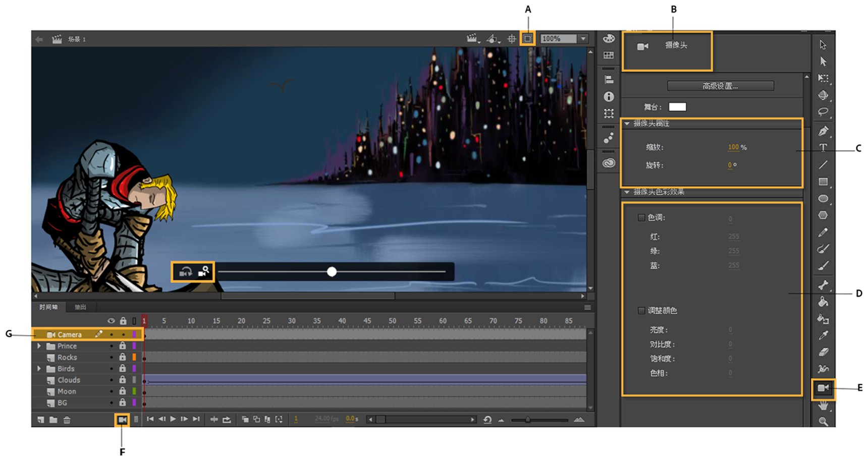Toggle the loop playback button
The image size is (868, 459).
click(227, 420)
